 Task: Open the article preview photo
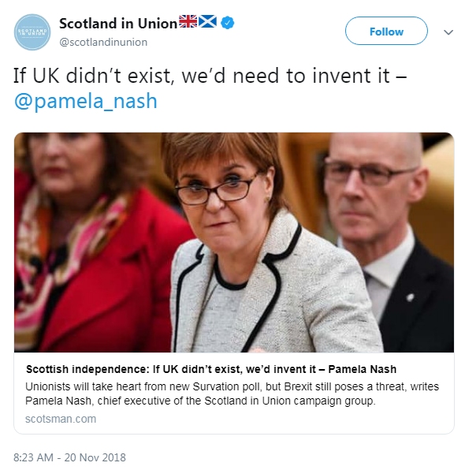pyautogui.click(x=234, y=242)
